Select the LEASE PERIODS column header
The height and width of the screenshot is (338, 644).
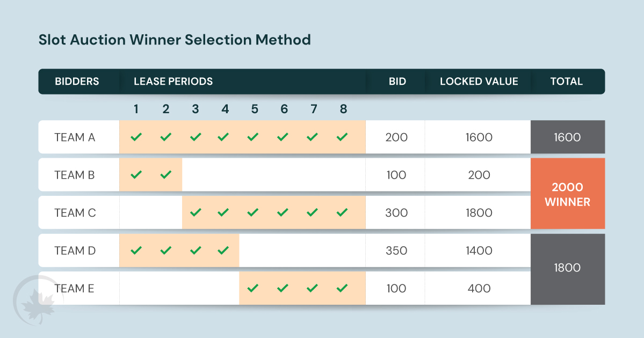click(173, 82)
